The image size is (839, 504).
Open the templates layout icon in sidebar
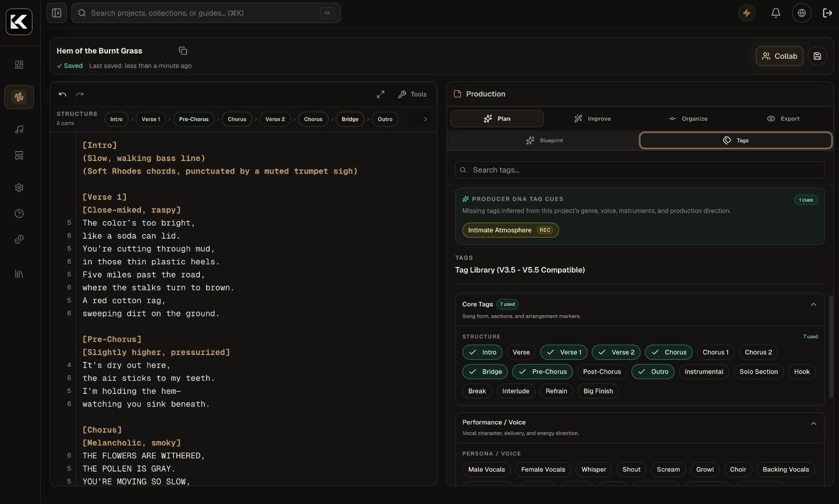(19, 155)
